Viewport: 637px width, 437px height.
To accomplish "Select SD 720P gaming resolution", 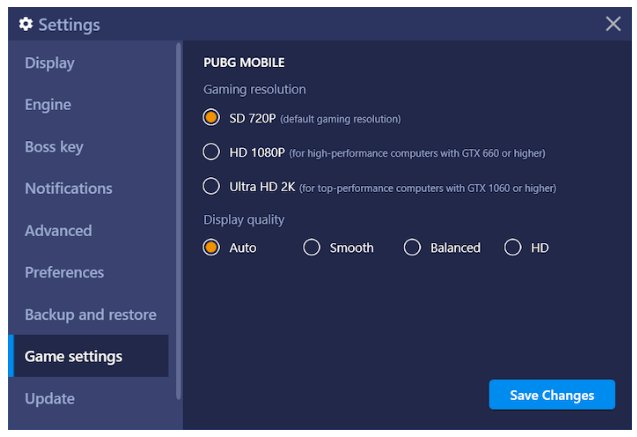I will tap(211, 118).
